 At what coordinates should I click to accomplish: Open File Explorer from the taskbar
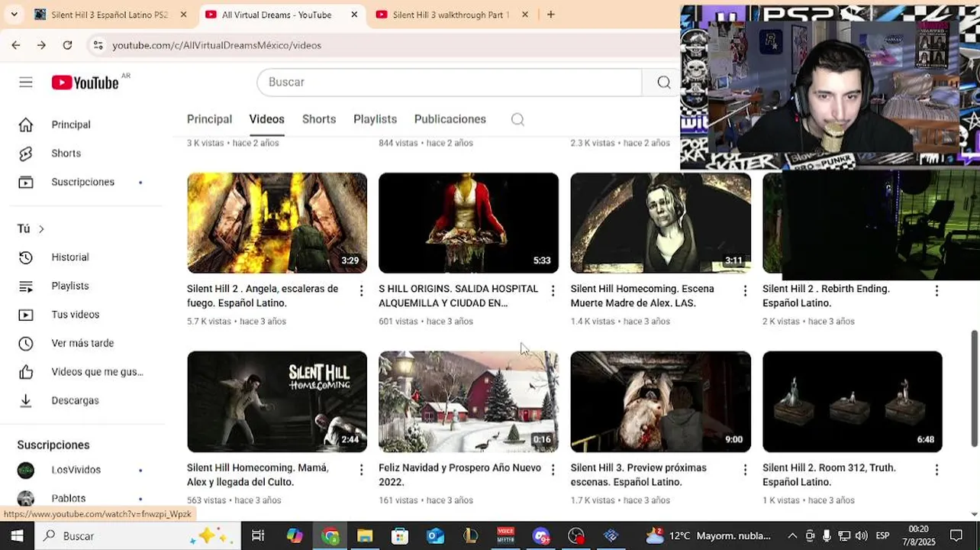click(x=365, y=536)
